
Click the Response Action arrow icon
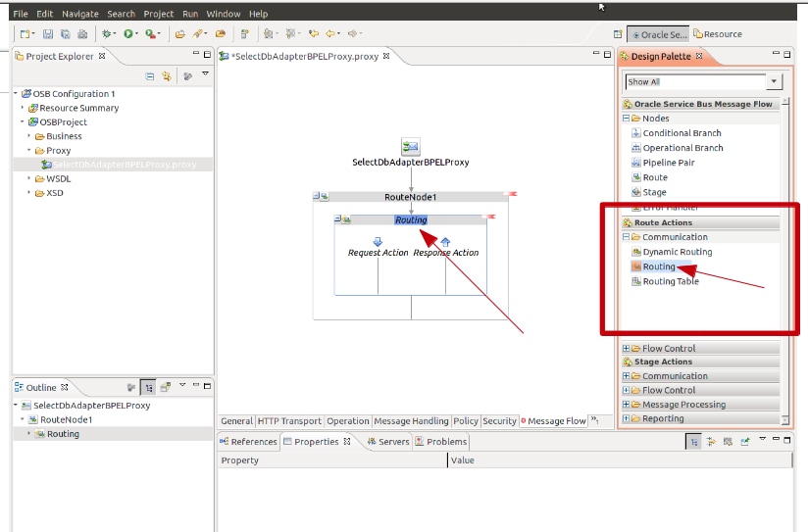pyautogui.click(x=446, y=242)
